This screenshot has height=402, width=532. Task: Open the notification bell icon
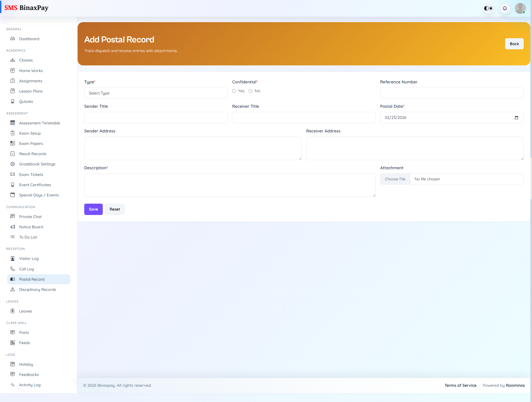(x=505, y=8)
